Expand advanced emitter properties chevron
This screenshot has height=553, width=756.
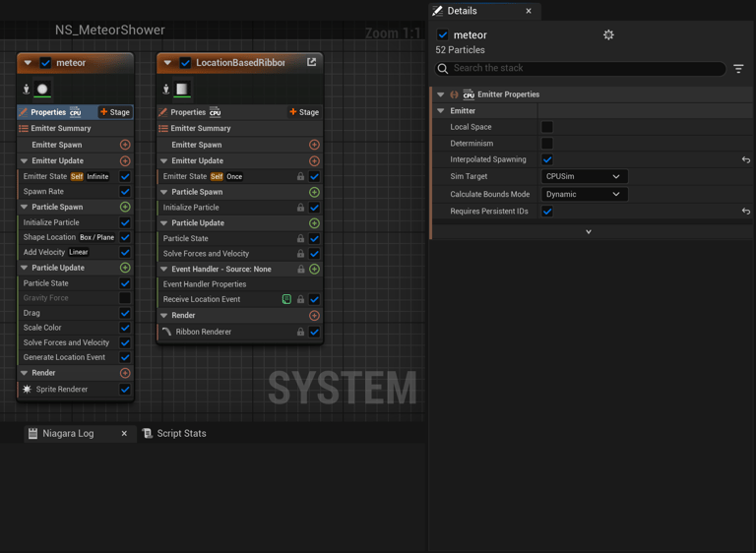589,232
